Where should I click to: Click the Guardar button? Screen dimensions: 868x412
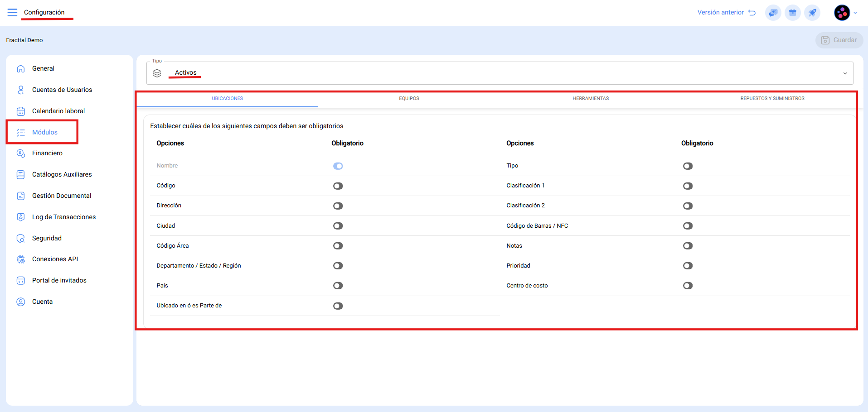(x=839, y=40)
